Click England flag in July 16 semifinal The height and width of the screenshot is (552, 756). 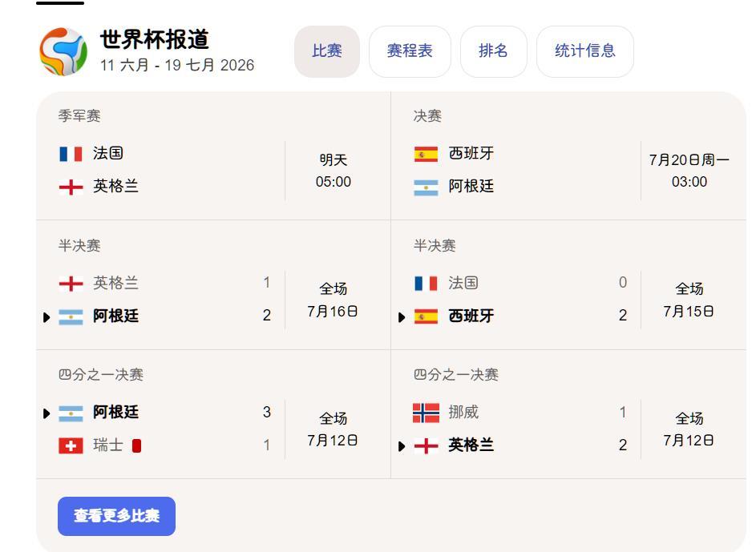click(71, 284)
